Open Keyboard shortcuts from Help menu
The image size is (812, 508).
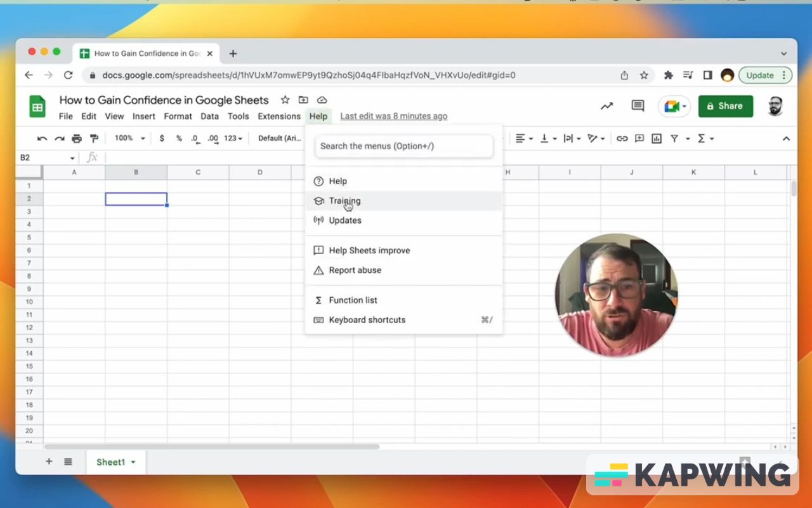403,320
